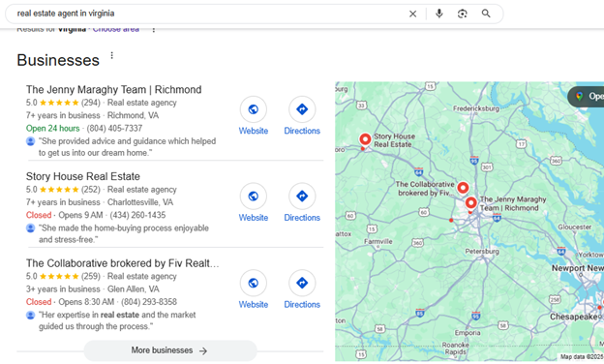Open The Collaborative brokered by Fiv Realty listing
Viewport: 604px width, 364px height.
click(x=122, y=263)
